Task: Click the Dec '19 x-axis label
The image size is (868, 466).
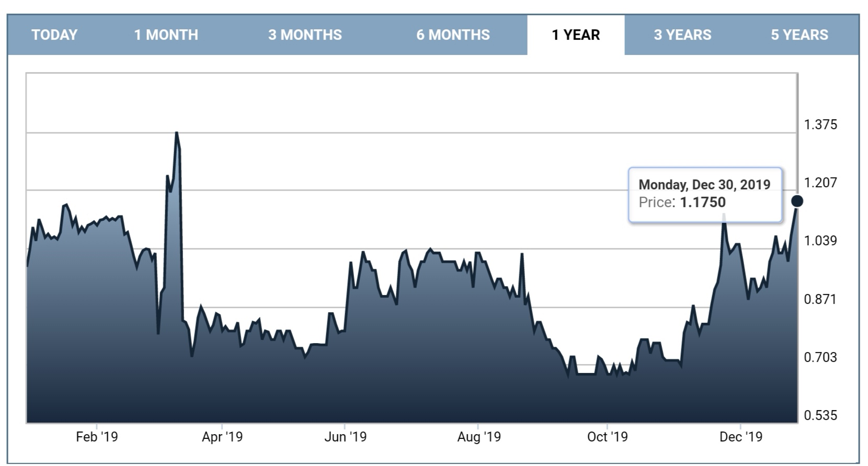Action: (741, 437)
